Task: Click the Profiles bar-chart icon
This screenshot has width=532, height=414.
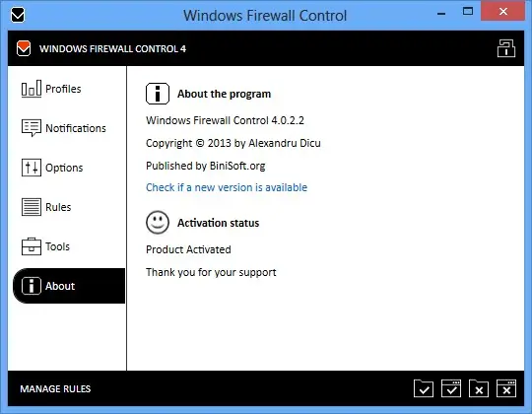Action: point(32,89)
